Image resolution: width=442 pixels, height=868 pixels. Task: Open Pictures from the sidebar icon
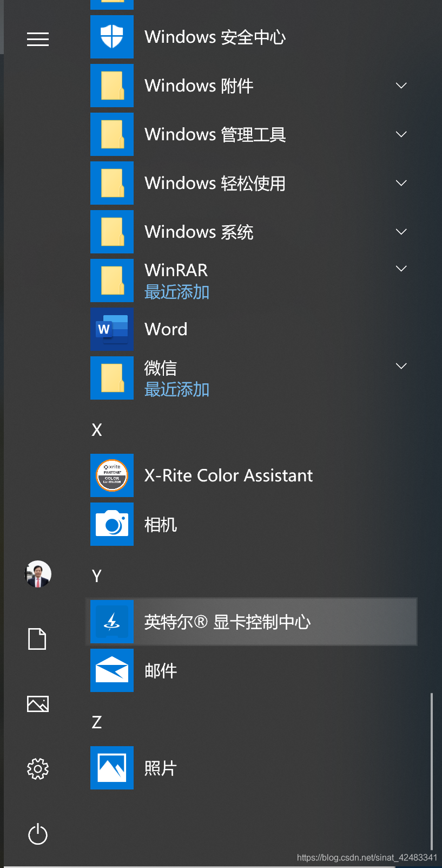38,704
